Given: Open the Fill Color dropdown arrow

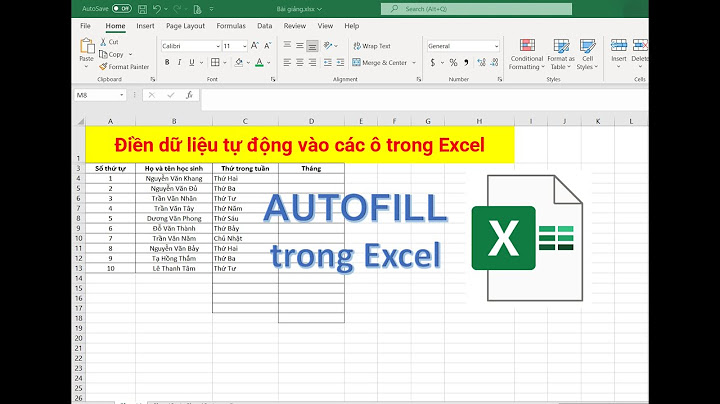Looking at the screenshot, I should [248, 62].
